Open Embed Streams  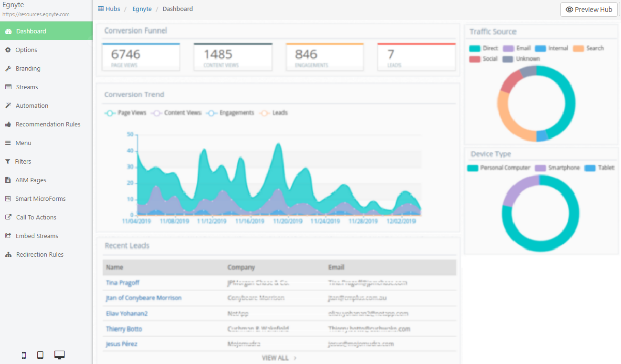coord(46,236)
